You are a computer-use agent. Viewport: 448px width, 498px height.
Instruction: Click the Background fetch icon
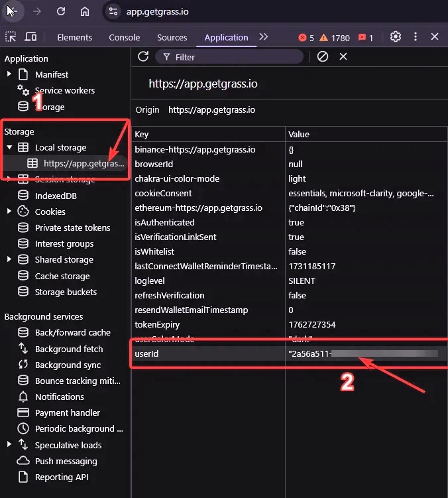point(23,348)
